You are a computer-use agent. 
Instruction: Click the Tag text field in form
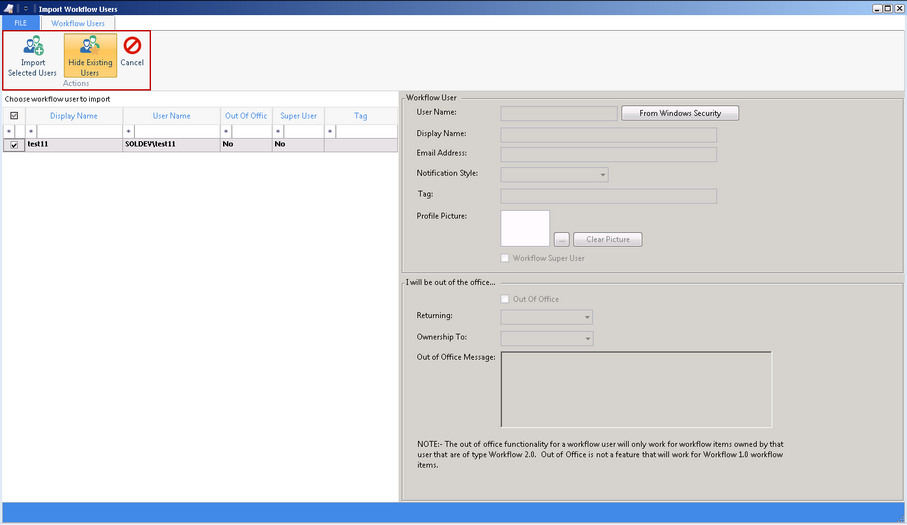[609, 196]
